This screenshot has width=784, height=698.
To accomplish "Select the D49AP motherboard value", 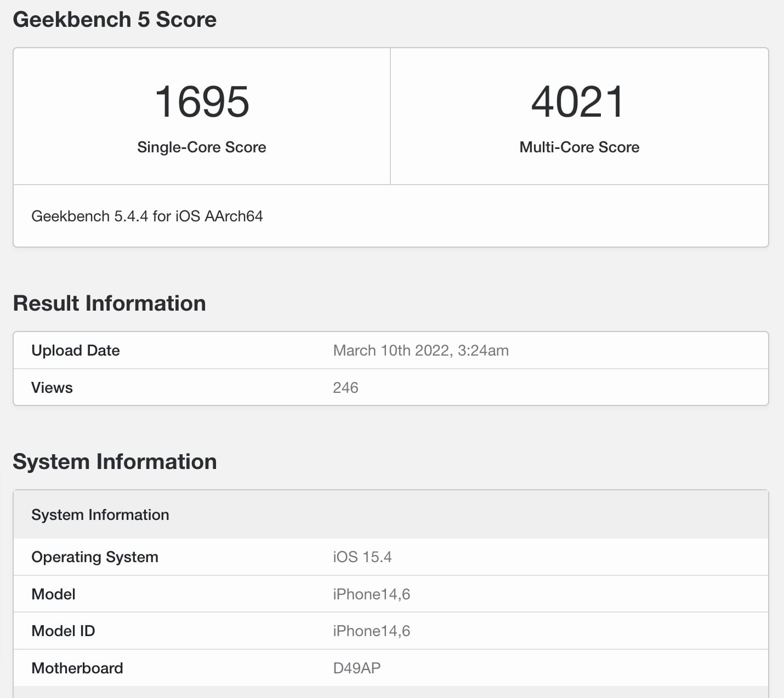I will 356,668.
